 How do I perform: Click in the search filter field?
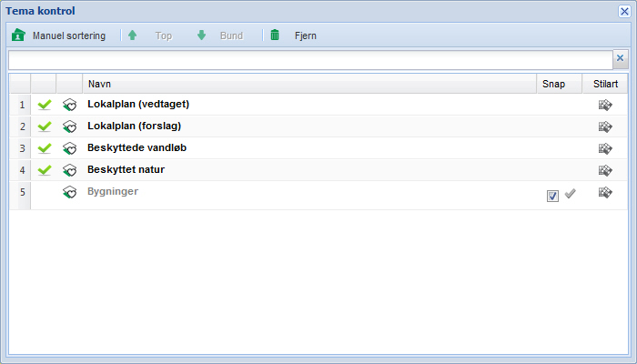[x=309, y=59]
